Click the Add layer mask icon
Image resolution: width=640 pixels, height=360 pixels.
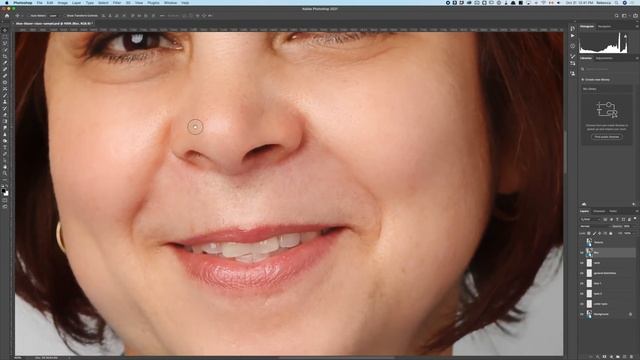(x=604, y=356)
